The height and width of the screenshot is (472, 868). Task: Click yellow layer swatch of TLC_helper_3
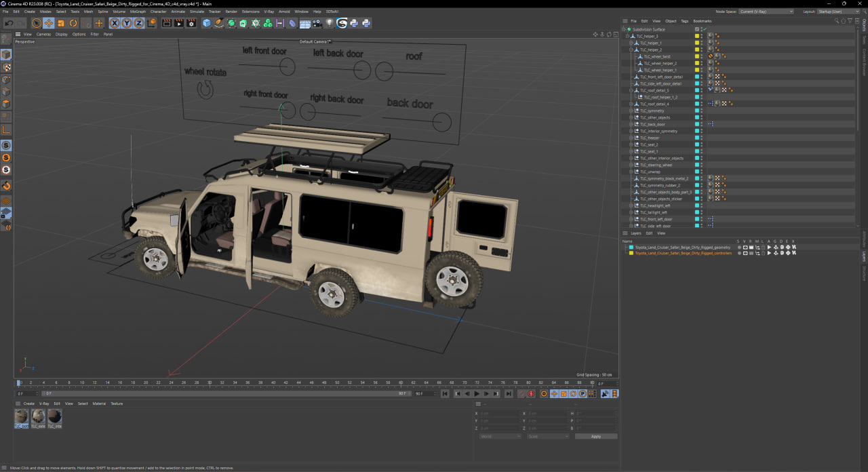click(x=696, y=36)
